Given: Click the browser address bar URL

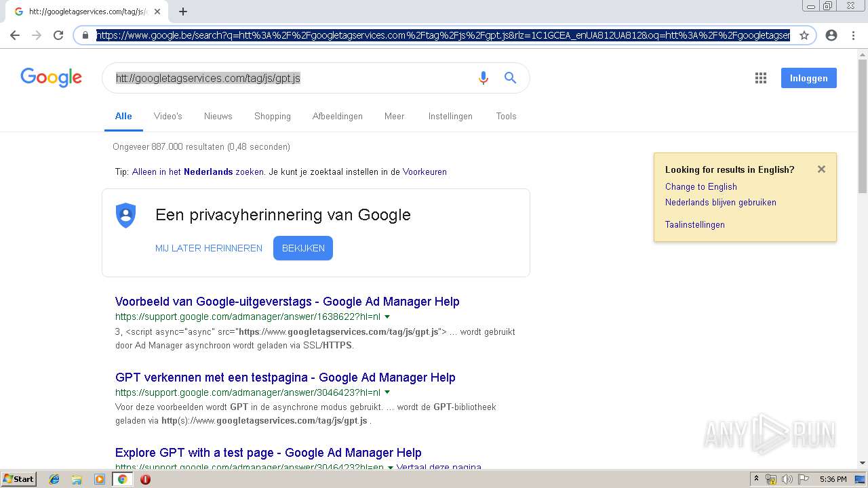Looking at the screenshot, I should [443, 35].
